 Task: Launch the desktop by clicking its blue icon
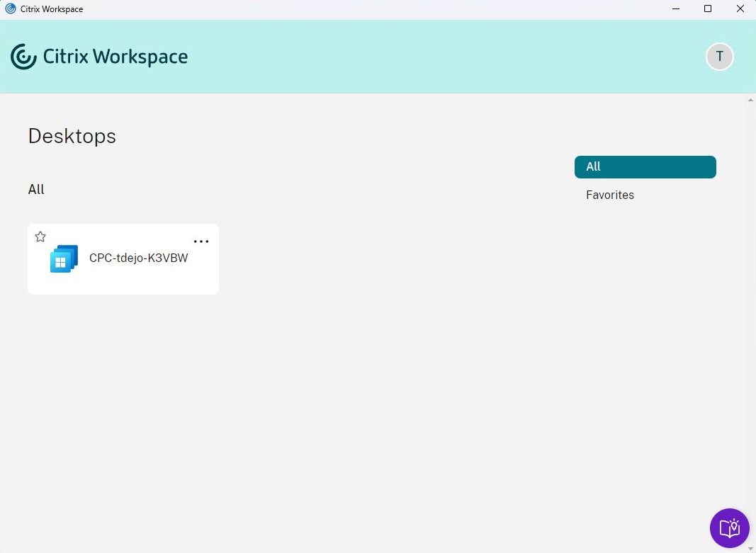click(x=63, y=258)
